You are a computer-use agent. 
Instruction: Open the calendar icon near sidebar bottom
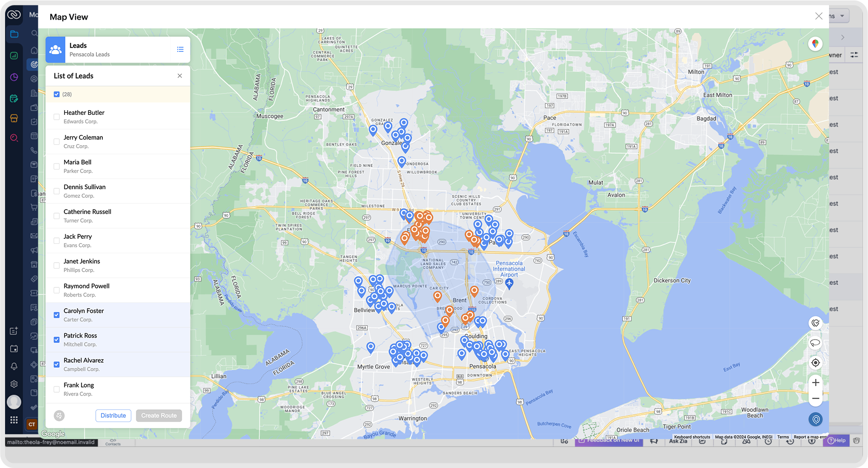pos(14,349)
